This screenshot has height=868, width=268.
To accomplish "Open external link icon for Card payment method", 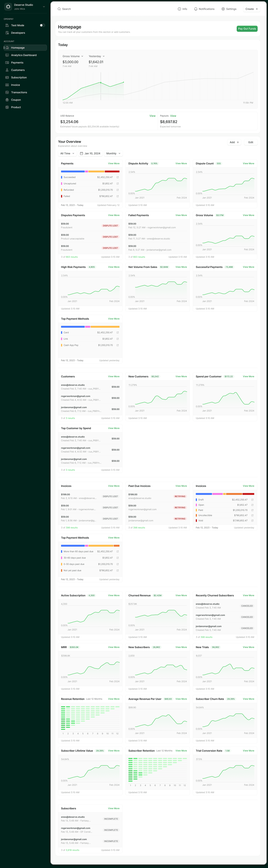I will (117, 333).
